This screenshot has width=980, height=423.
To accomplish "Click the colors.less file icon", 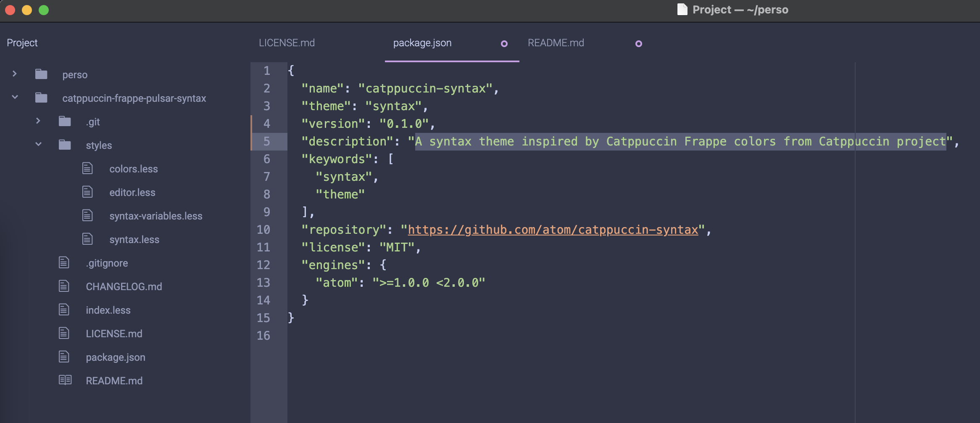I will click(87, 169).
